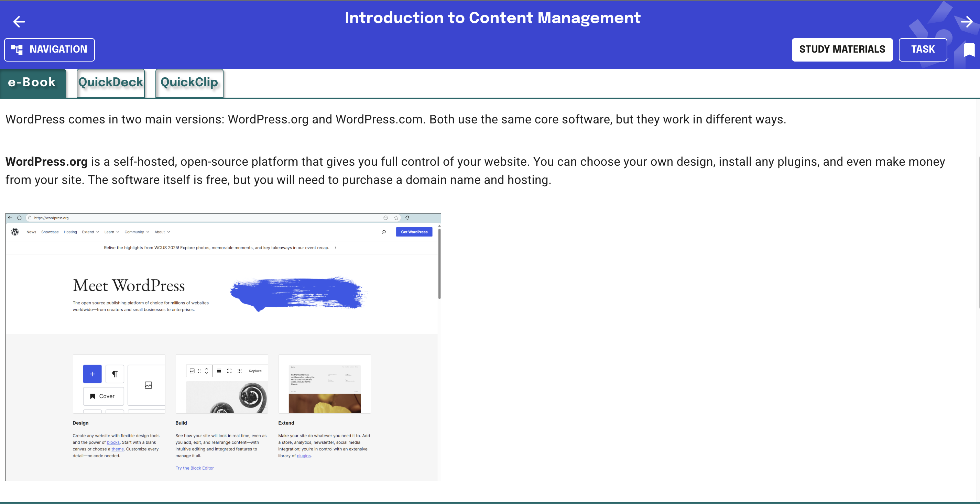The width and height of the screenshot is (980, 504).
Task: Click the drag-handle dots icon in Build toolbar
Action: click(x=199, y=371)
